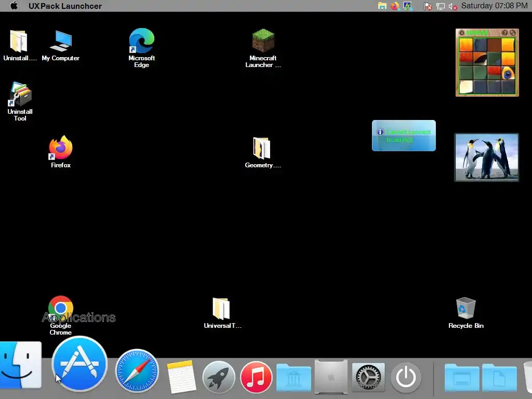Click the muted volume tray icon
This screenshot has height=399, width=532.
click(x=453, y=6)
